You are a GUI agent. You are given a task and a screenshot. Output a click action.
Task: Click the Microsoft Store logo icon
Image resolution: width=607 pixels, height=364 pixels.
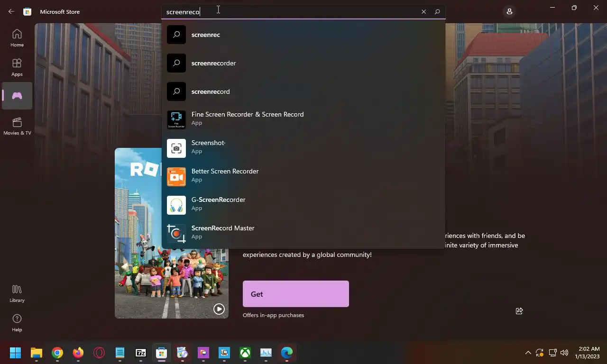[x=28, y=11]
